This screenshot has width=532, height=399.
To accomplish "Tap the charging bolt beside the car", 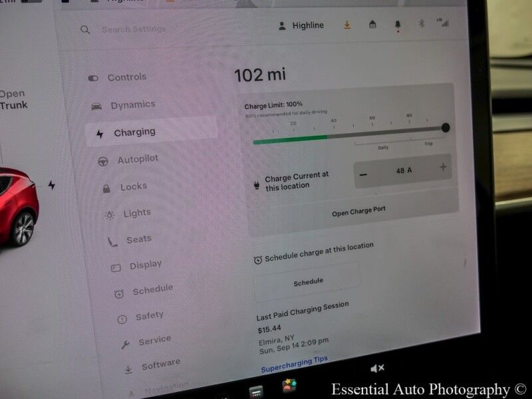I will [x=52, y=185].
